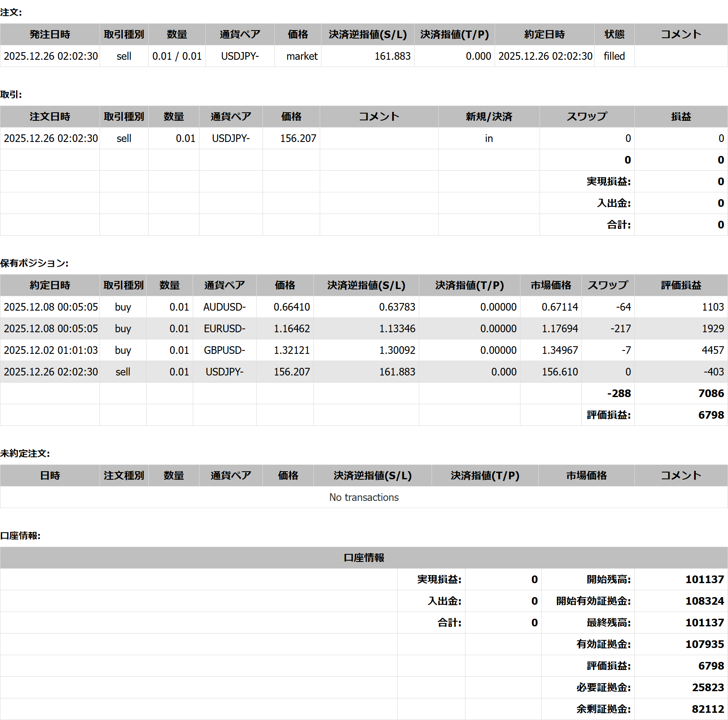Viewport: 728px width, 720px height.
Task: Click the 保有ポジション: section heading
Action: pos(34,263)
